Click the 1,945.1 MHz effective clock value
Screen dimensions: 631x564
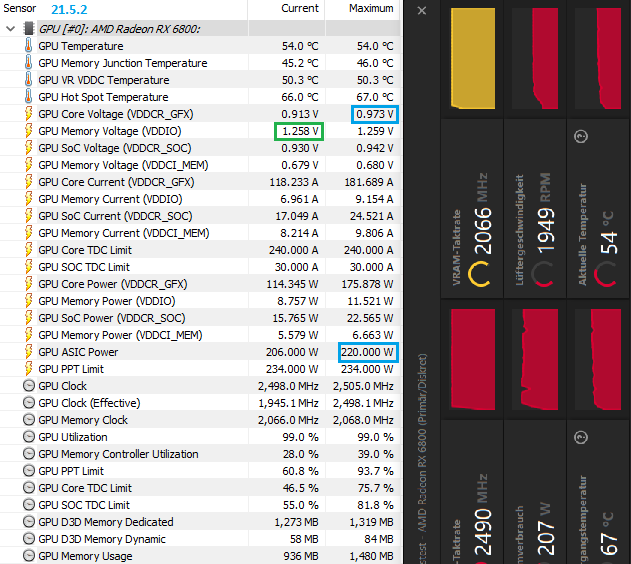288,403
